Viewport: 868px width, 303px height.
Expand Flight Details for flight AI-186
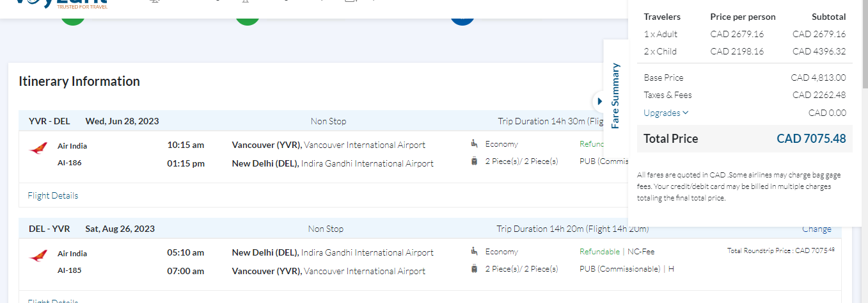[53, 195]
